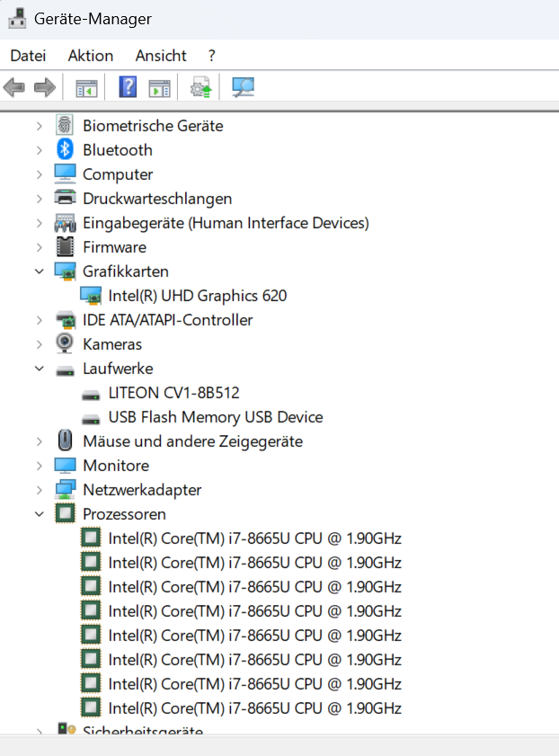Image resolution: width=559 pixels, height=756 pixels.
Task: Click the Laufwerke drive icon
Action: (x=65, y=370)
